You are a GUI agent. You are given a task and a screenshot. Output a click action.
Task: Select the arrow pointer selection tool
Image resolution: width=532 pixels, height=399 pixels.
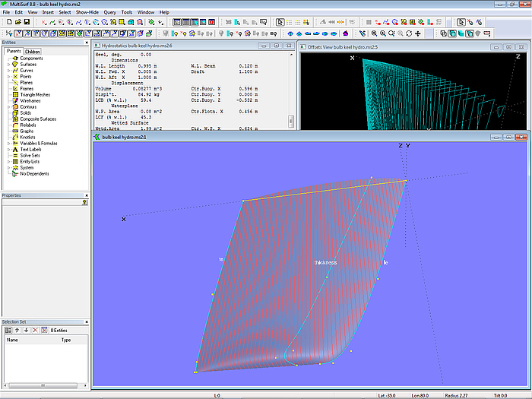pyautogui.click(x=461, y=22)
